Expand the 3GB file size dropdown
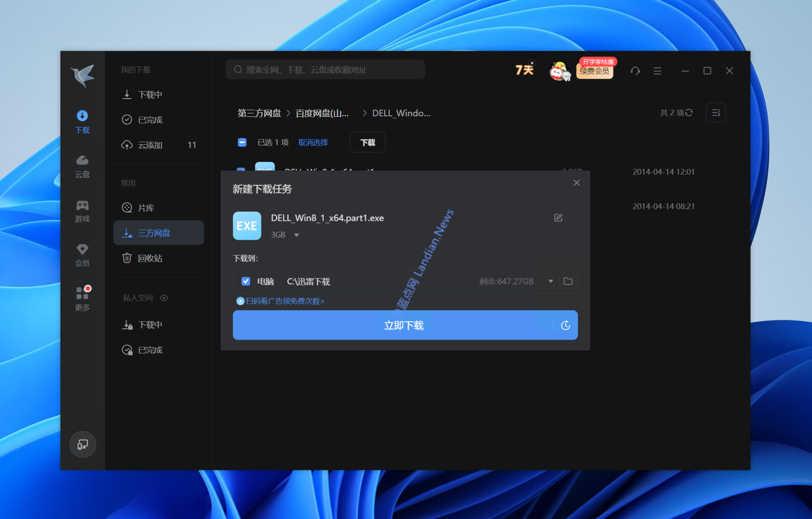Screen dimensions: 812x519 pyautogui.click(x=296, y=235)
